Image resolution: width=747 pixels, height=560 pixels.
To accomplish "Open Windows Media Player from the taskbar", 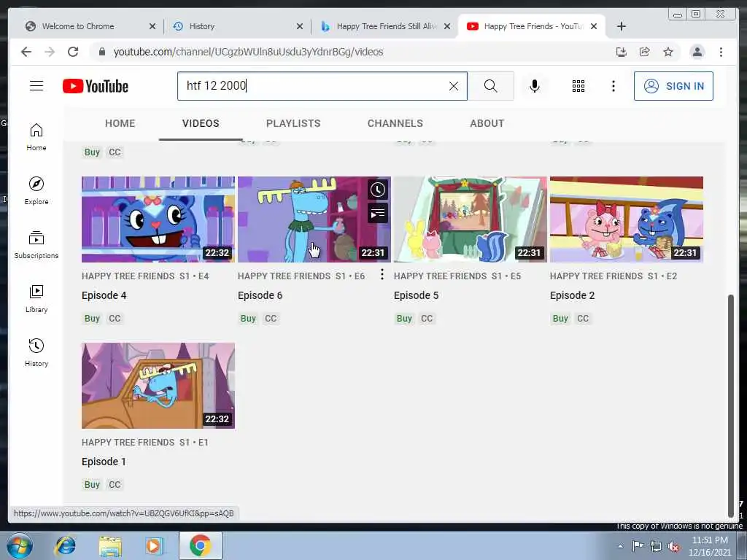I will click(153, 545).
